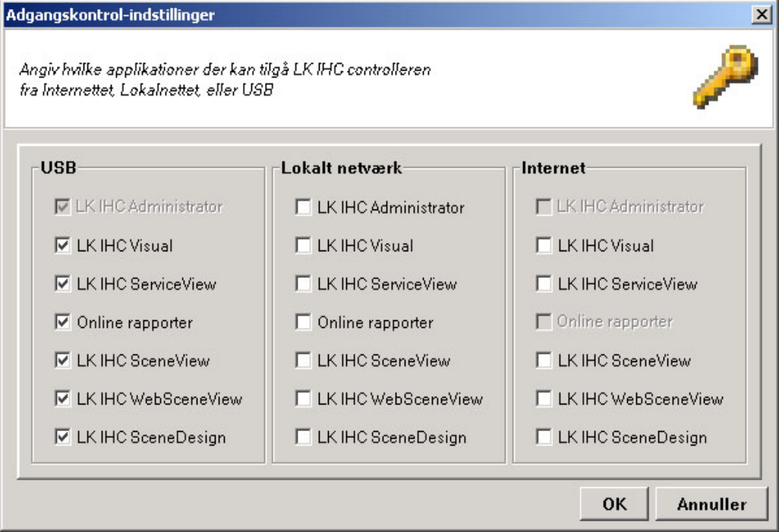779x532 pixels.
Task: Enable LK IHC Visual for Internet
Action: point(544,245)
